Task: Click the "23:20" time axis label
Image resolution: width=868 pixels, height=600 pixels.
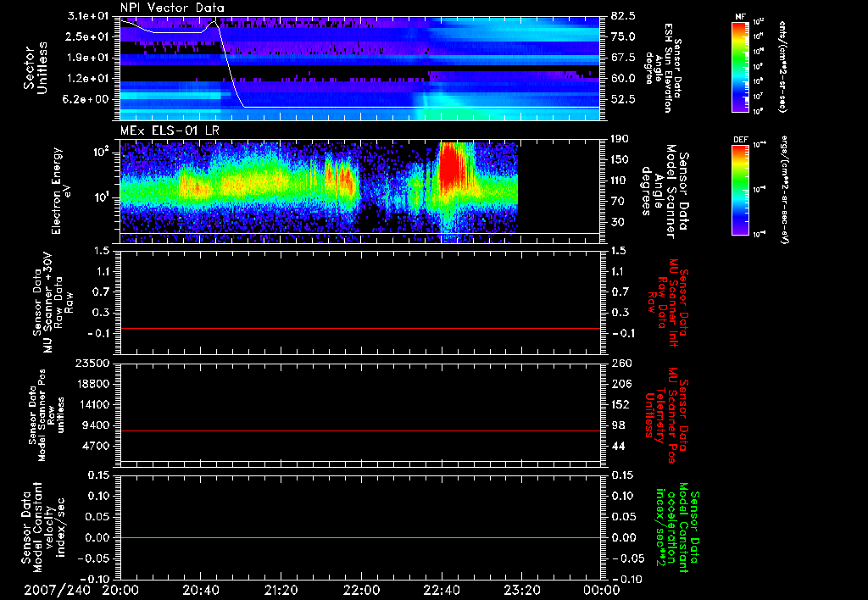Action: tap(522, 590)
